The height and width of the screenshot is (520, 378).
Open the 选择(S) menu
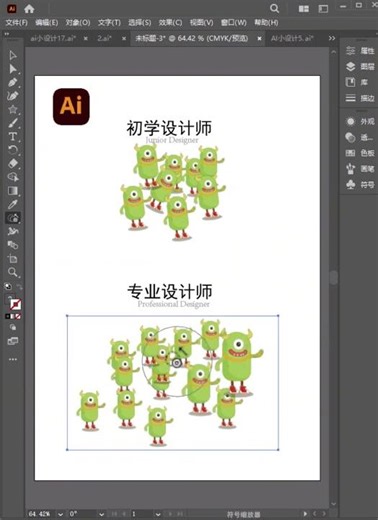[140, 23]
